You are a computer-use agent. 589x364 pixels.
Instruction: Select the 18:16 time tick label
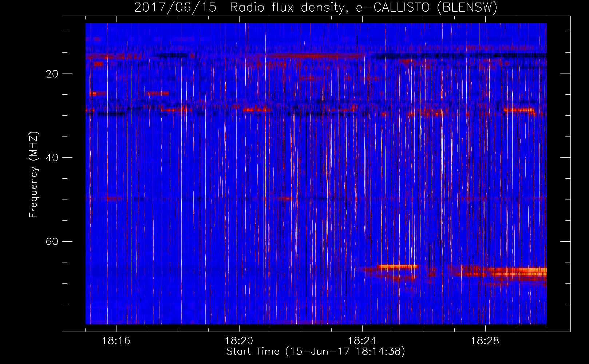pyautogui.click(x=116, y=341)
